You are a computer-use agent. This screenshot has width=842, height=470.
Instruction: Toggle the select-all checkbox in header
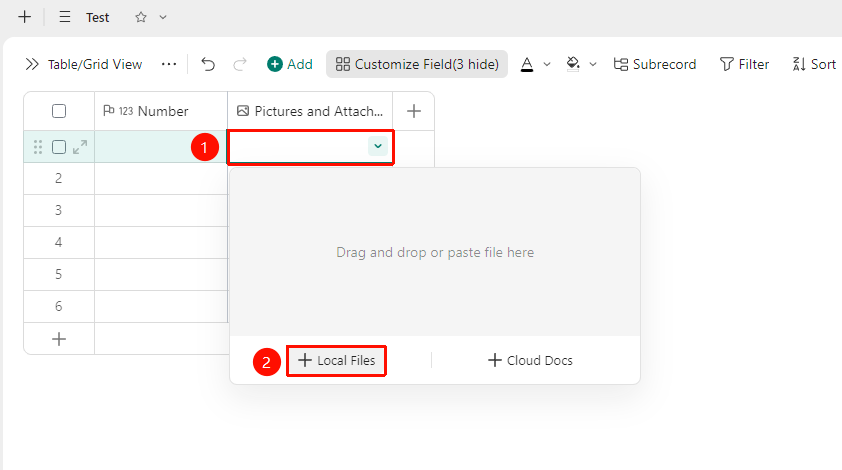(x=59, y=111)
